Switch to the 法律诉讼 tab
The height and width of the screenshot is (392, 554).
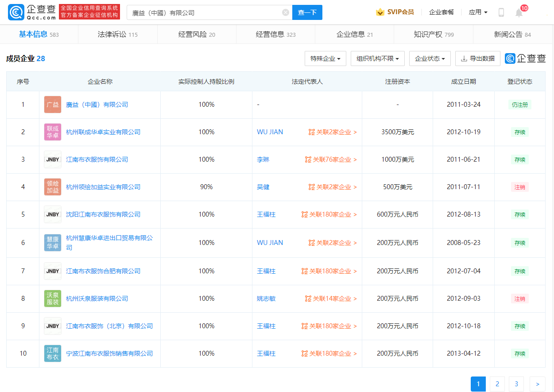click(x=118, y=35)
